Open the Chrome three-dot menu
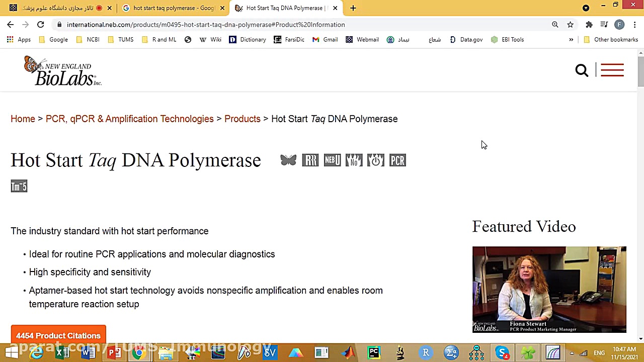This screenshot has width=644, height=362. 635,25
